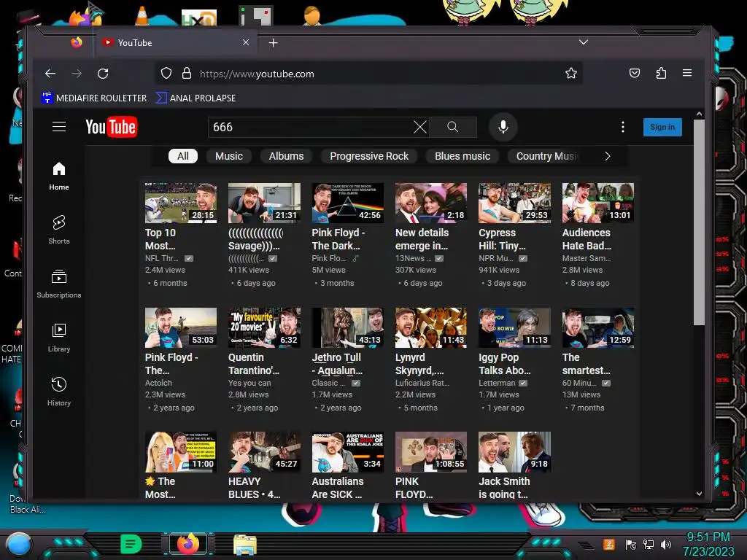Screen dimensions: 747x560
Task: Open the Pocket save icon
Action: [635, 74]
